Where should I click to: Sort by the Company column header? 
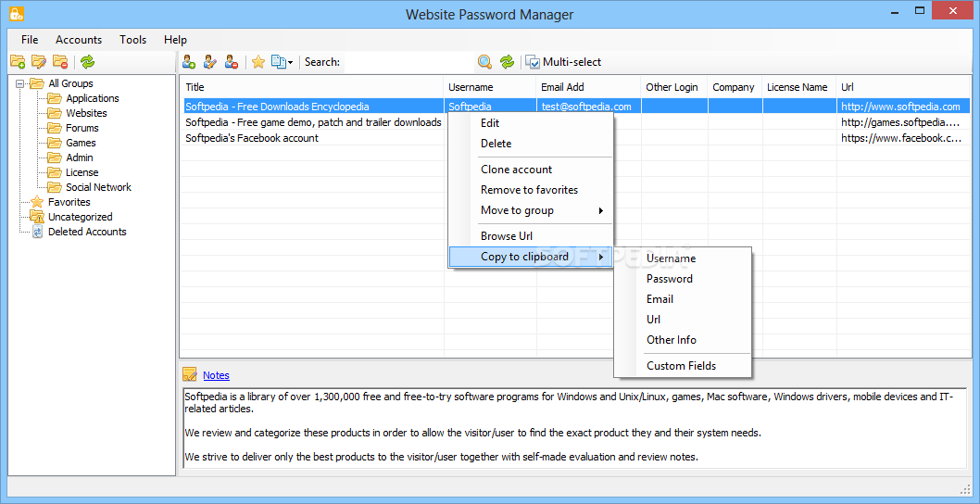(735, 87)
